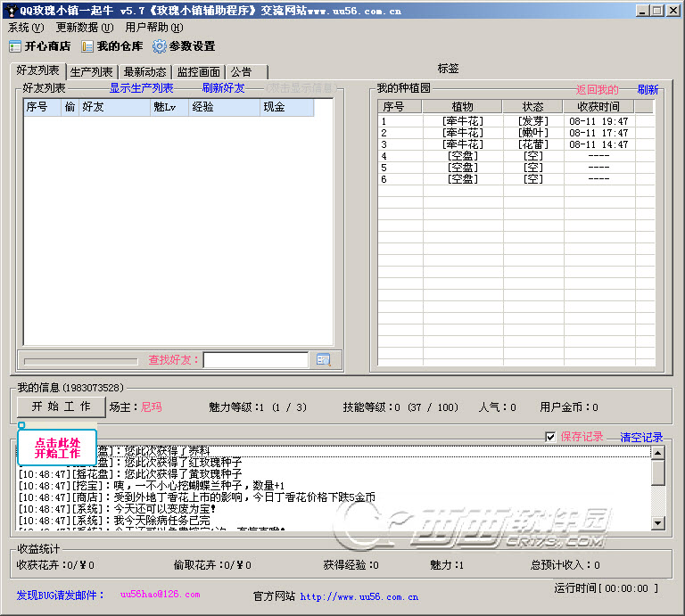
Task: Click the 偷 column header
Action: click(x=70, y=107)
